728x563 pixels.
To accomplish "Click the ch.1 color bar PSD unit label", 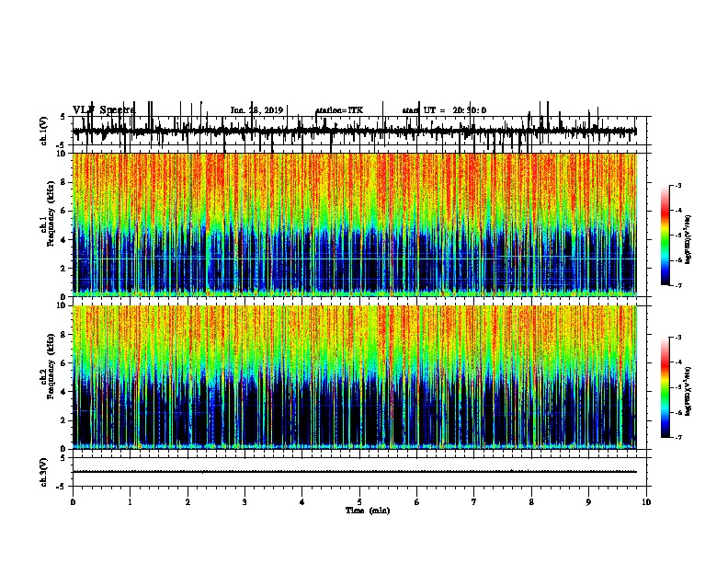I will 688,240.
